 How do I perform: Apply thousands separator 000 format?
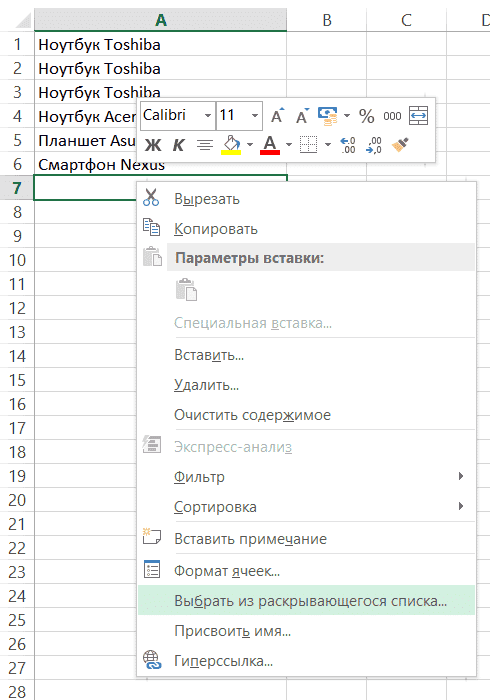coord(392,116)
